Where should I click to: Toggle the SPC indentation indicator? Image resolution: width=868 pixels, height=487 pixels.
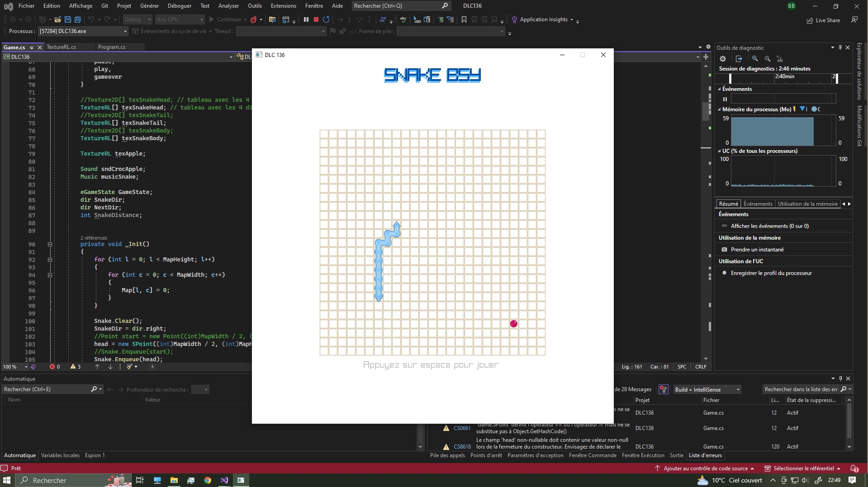682,367
